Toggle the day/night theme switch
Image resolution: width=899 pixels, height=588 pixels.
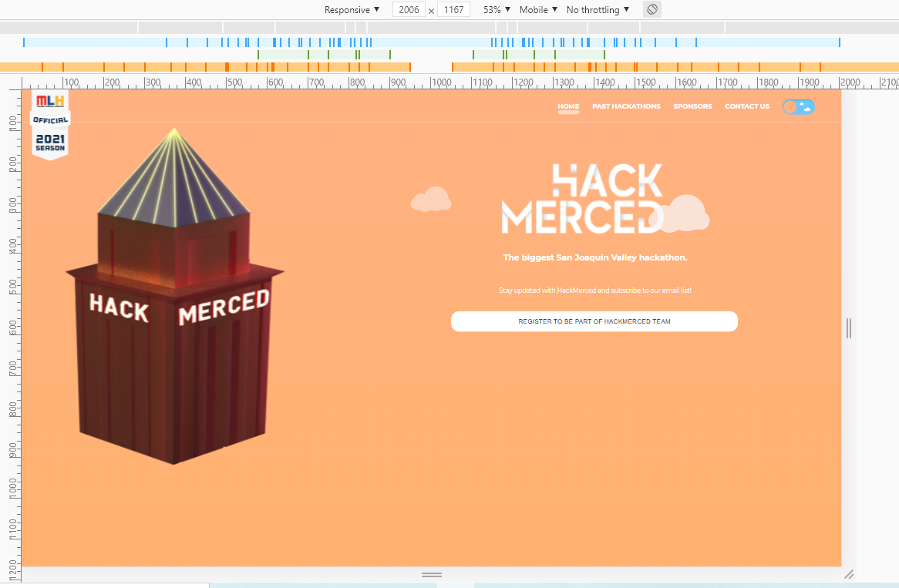(x=799, y=107)
